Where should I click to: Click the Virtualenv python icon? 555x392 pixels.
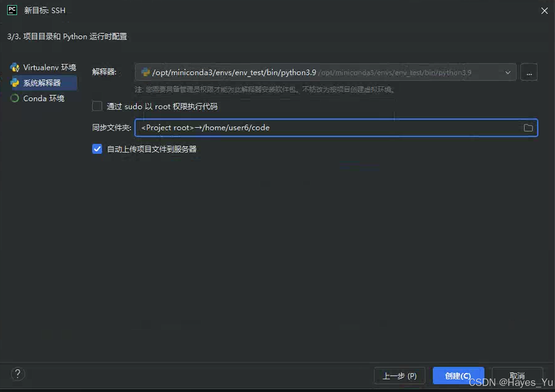(15, 67)
